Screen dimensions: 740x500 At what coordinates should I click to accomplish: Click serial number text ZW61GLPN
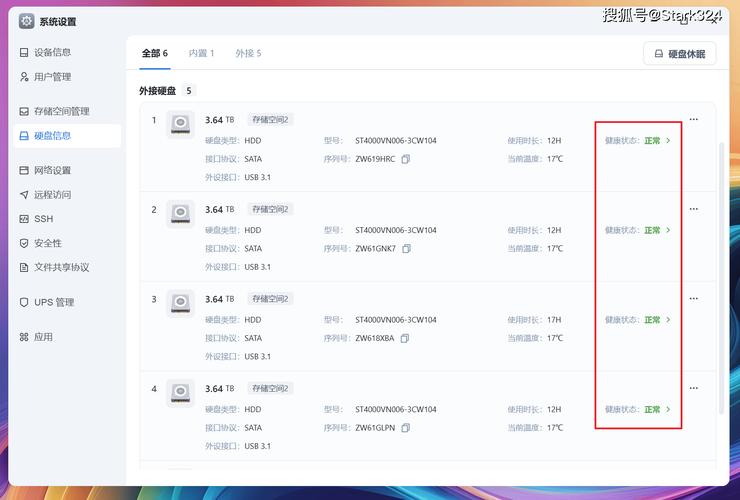pyautogui.click(x=375, y=428)
